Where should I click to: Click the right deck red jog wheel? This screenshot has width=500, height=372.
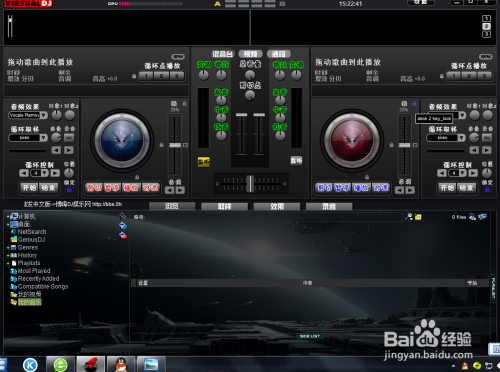[352, 140]
